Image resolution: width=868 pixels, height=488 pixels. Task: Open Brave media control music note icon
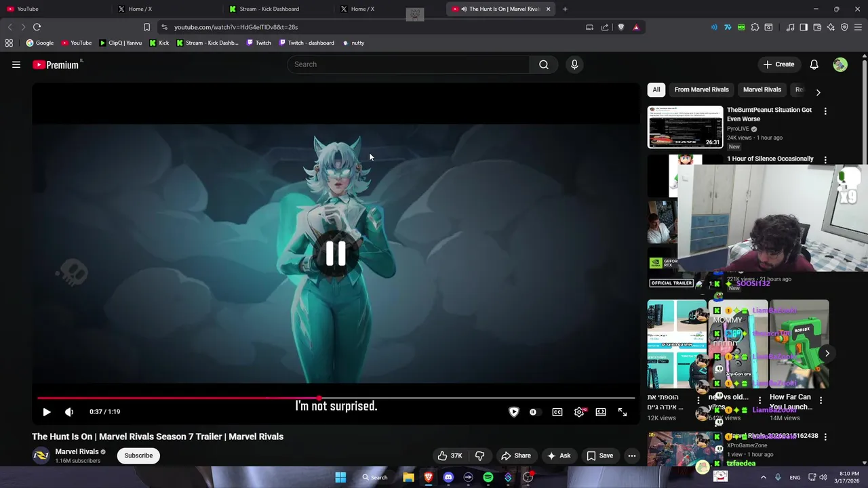(x=790, y=27)
